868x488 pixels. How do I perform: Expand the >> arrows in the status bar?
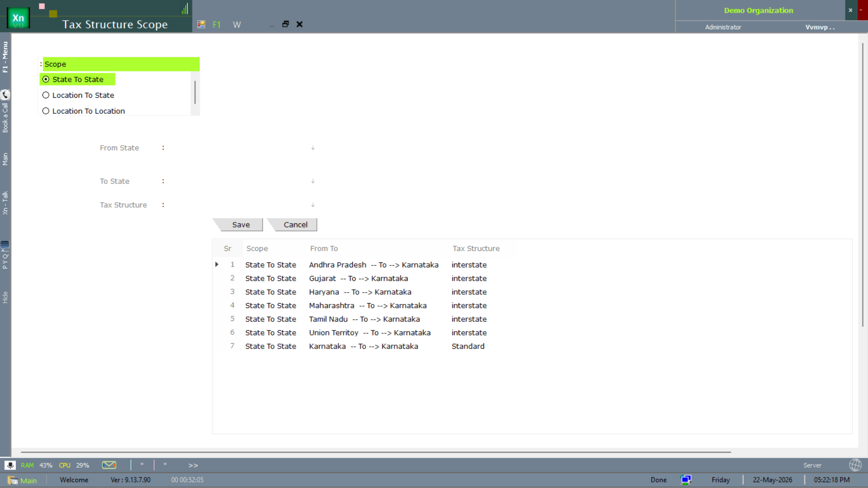193,465
